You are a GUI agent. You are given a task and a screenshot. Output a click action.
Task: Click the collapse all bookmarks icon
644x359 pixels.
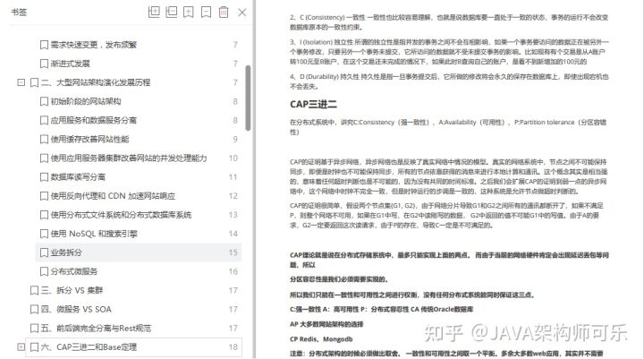coord(171,12)
